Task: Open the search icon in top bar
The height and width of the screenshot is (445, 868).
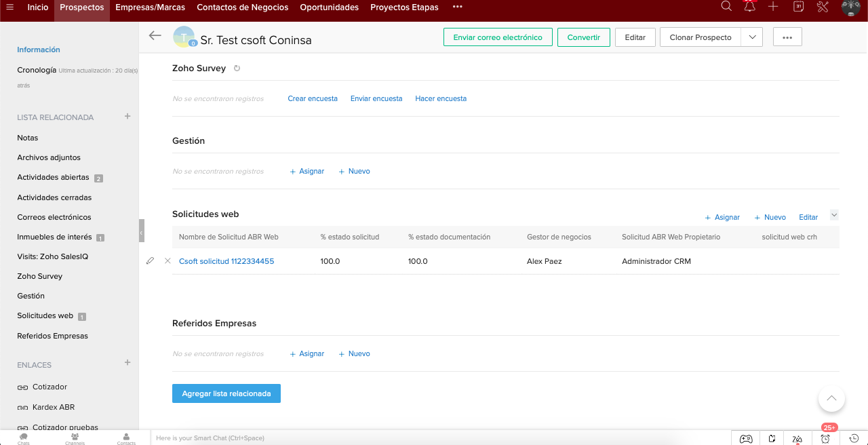Action: [726, 7]
